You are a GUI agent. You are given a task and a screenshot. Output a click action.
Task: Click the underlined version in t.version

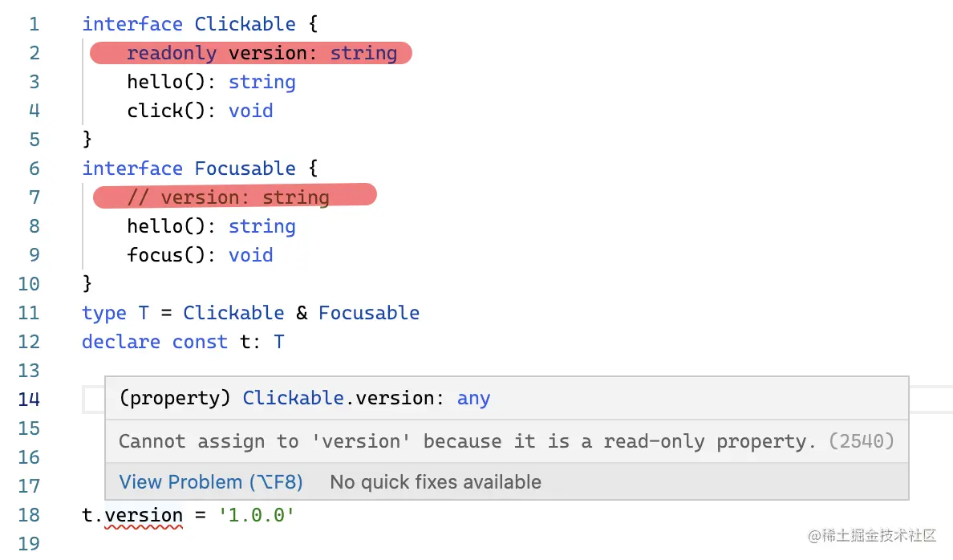pyautogui.click(x=144, y=515)
